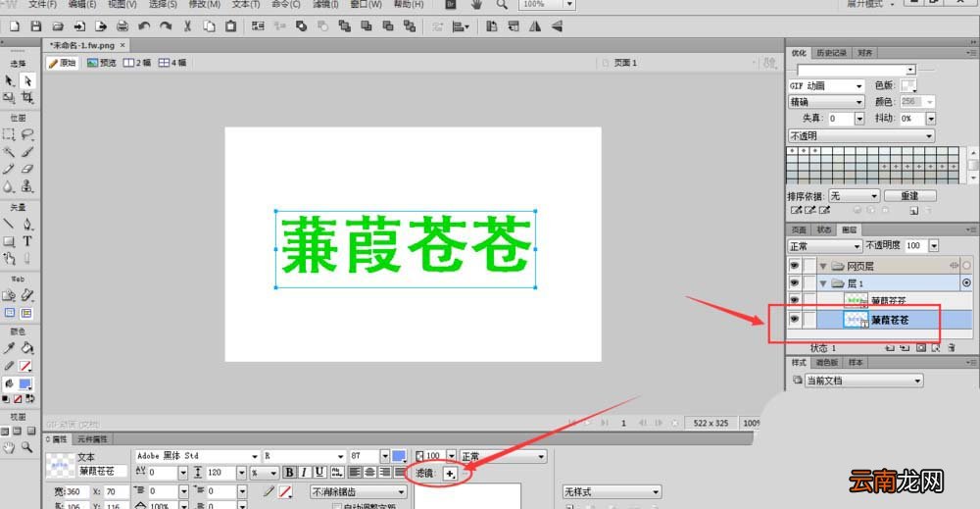Viewport: 980px width, 509px height.
Task: Click the Export toolbar icon
Action: [x=101, y=26]
